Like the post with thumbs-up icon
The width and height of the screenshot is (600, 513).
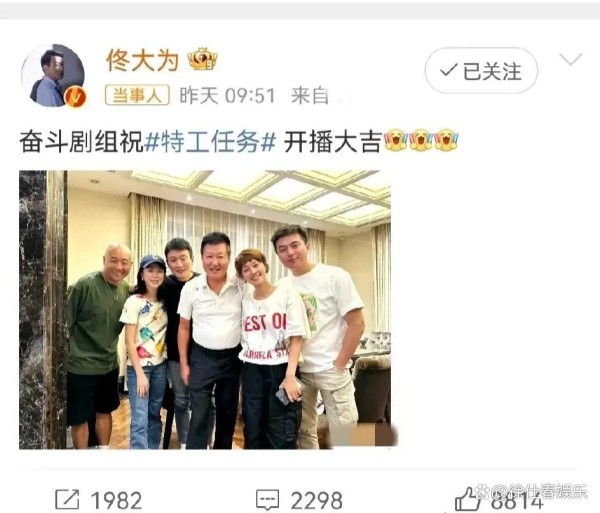467,499
